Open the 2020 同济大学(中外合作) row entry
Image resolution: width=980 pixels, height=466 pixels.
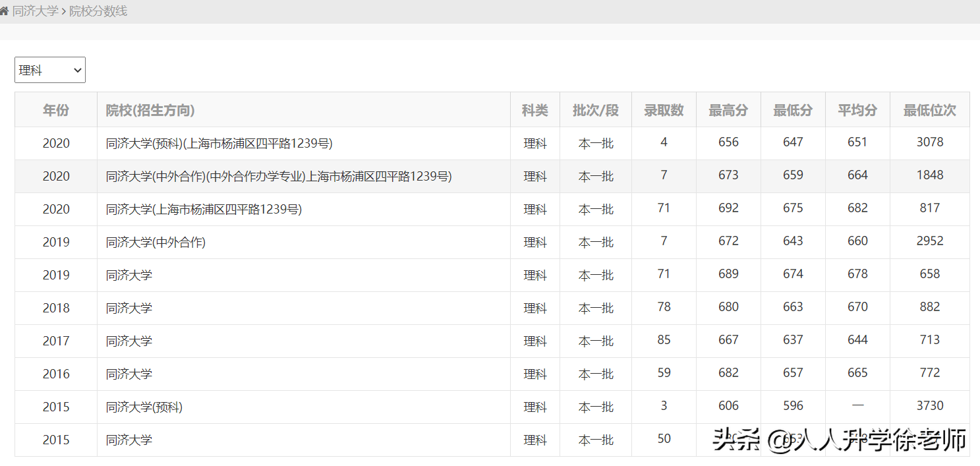tap(277, 175)
